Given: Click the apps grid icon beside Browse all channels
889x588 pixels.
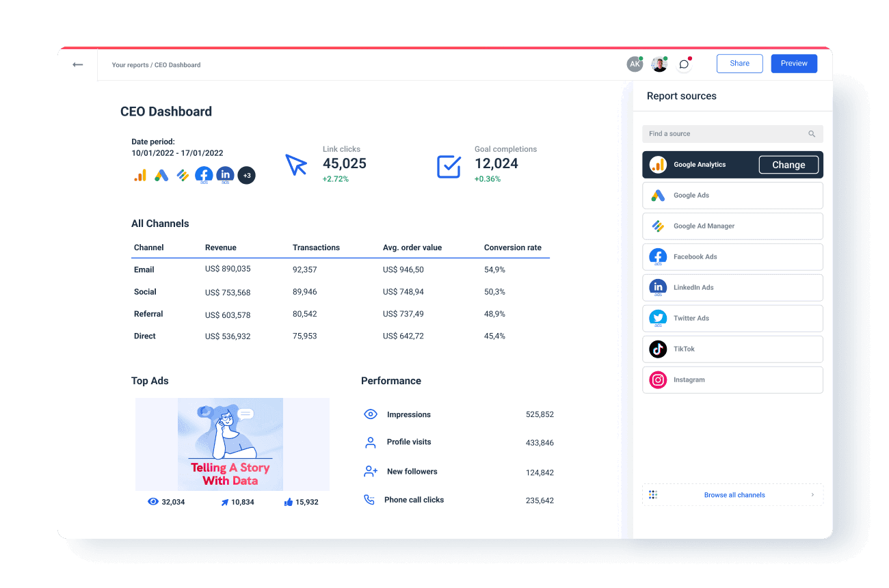Looking at the screenshot, I should tap(653, 494).
